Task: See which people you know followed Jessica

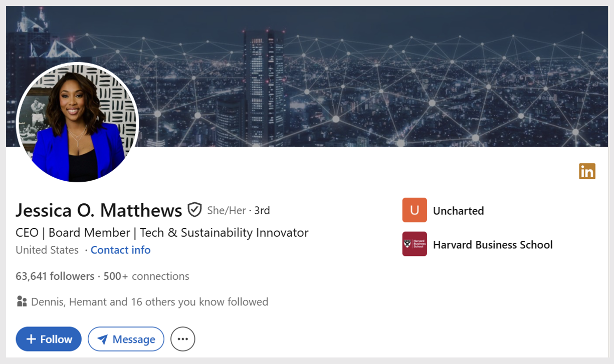Action: (x=149, y=301)
